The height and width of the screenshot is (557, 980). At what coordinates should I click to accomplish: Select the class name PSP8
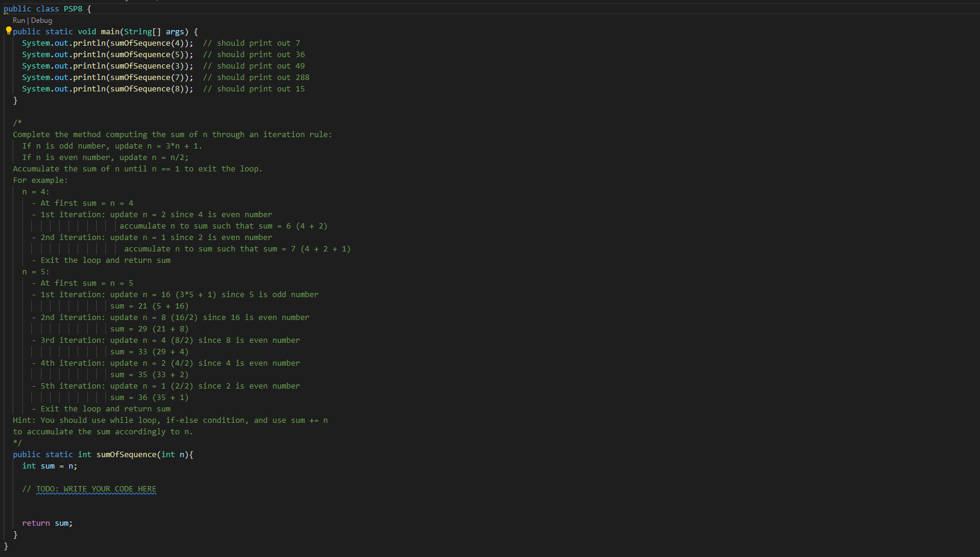pyautogui.click(x=72, y=8)
